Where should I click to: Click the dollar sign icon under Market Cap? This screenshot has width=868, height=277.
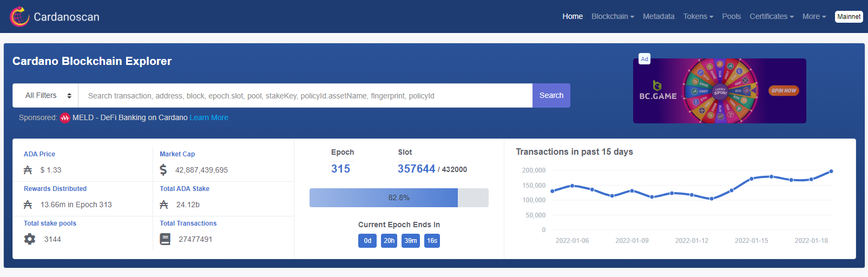point(163,170)
